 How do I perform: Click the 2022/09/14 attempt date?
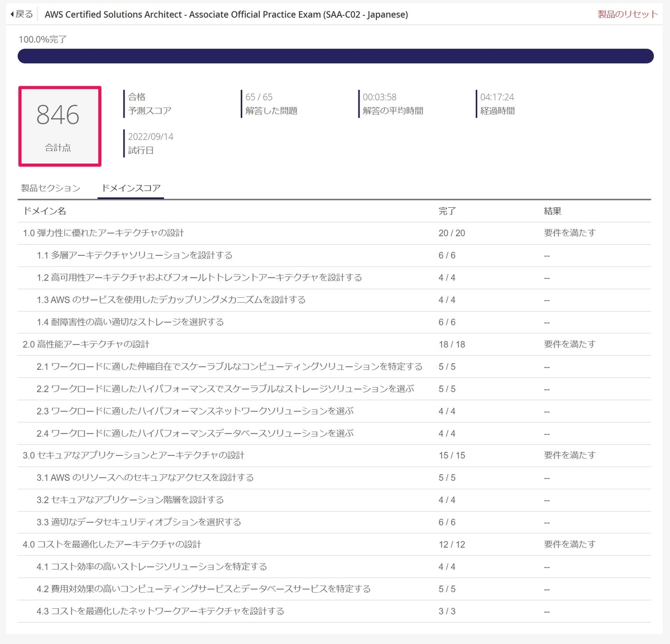(151, 137)
